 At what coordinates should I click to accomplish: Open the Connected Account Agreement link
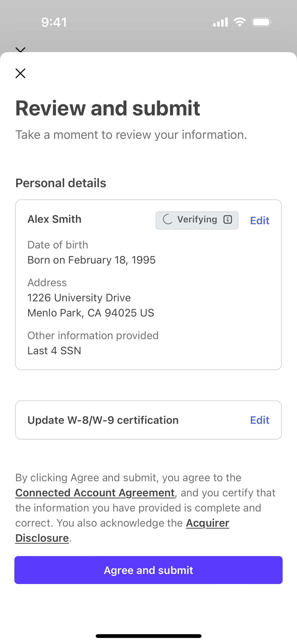(x=95, y=493)
